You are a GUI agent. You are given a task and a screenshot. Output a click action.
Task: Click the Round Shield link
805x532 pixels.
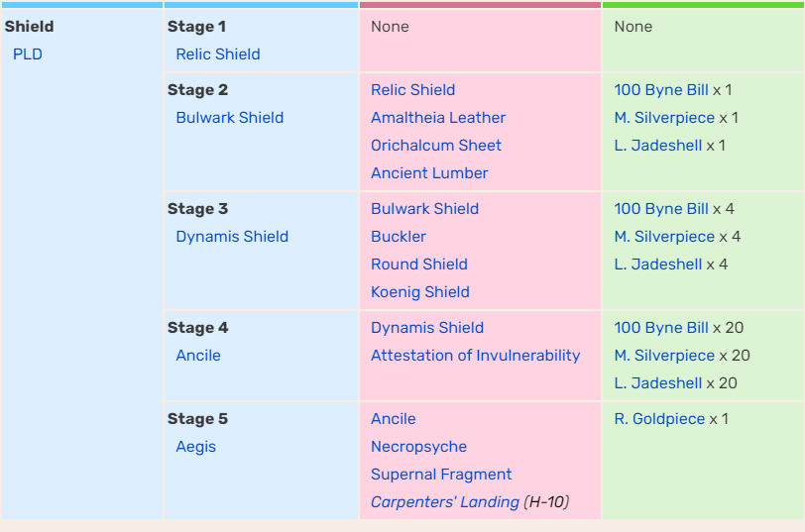[x=418, y=265]
